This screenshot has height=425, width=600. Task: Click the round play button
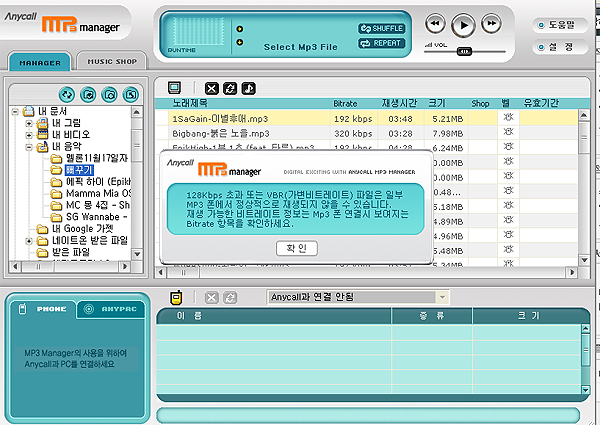click(x=463, y=26)
